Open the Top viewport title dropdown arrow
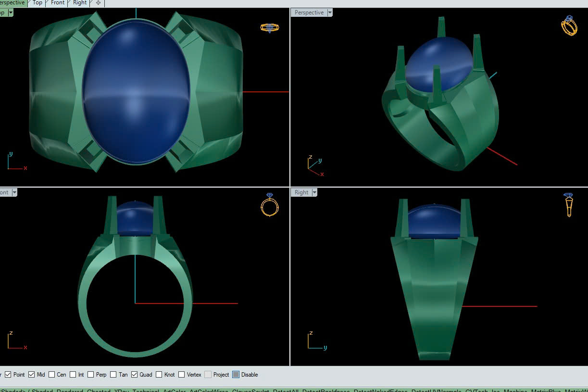Viewport: 588px width, 392px height. pos(10,13)
